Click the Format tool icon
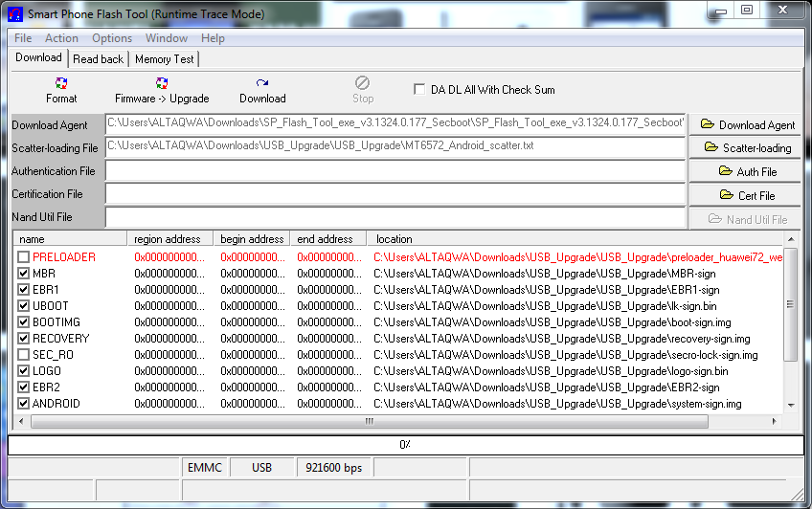Image resolution: width=812 pixels, height=509 pixels. click(x=61, y=83)
